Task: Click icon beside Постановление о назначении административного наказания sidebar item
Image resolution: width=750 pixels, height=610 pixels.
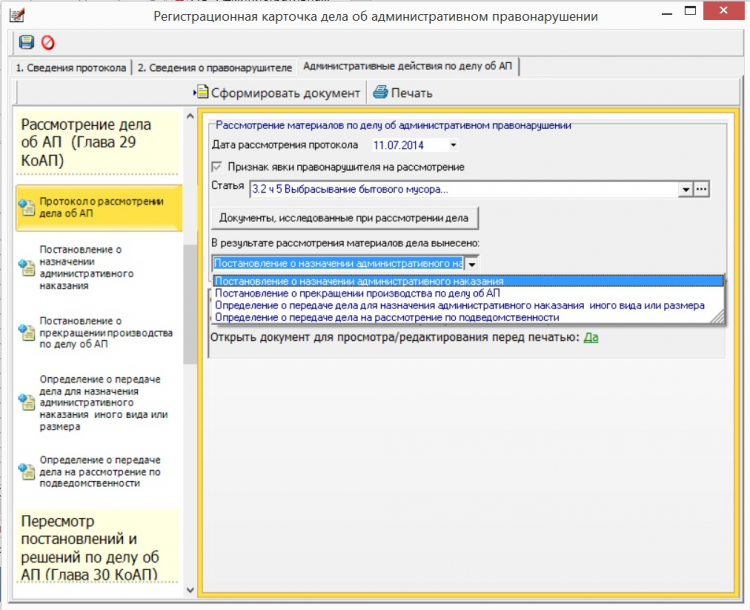Action: [x=26, y=267]
